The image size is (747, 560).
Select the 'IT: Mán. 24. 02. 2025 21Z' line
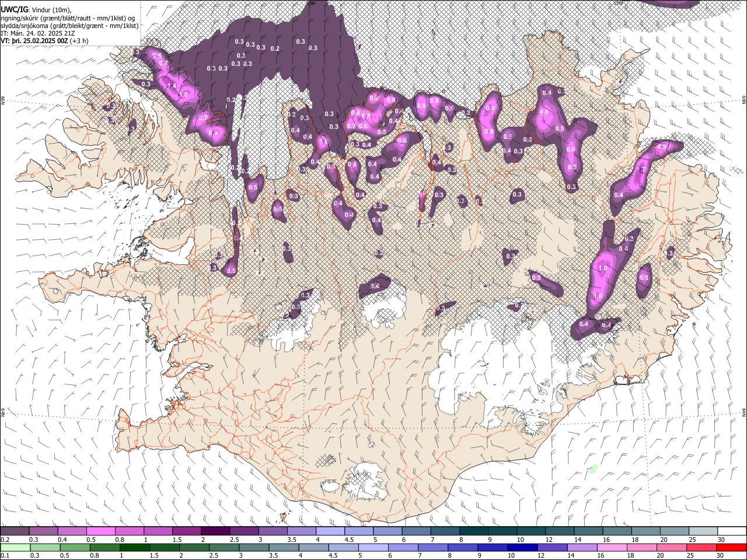37,33
